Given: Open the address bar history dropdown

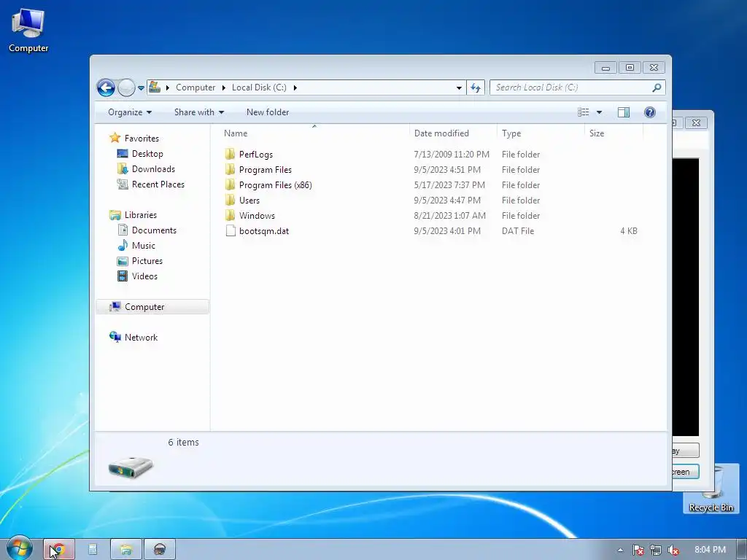Looking at the screenshot, I should point(459,88).
